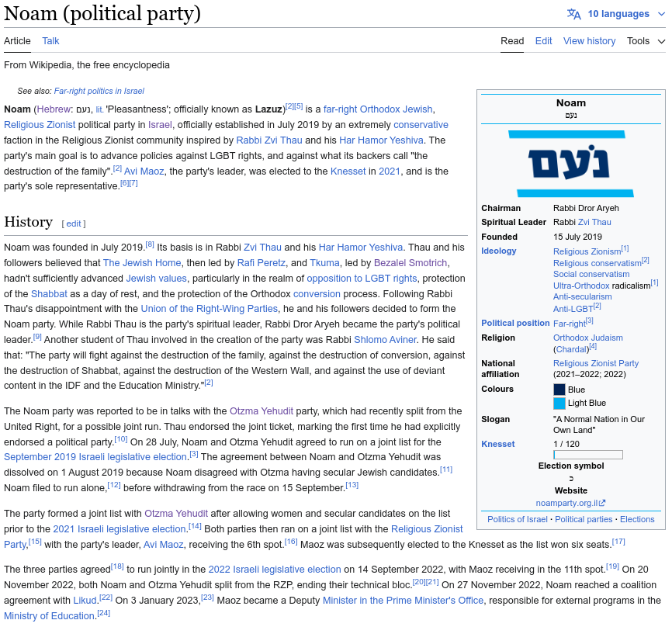Viewport: 672px width, 627px height.
Task: Open Religious Zionist Party infobox link
Action: 596,363
